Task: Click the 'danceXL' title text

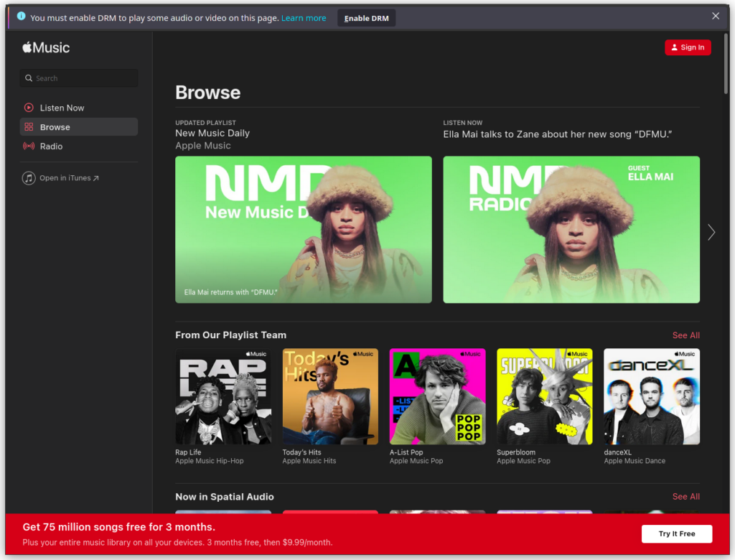Action: pos(617,452)
